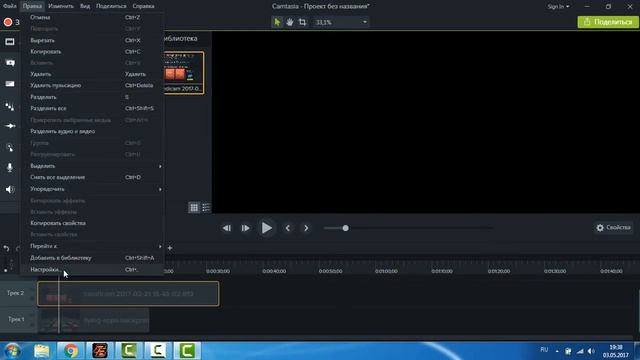Open the Voice Narration microphone icon

10,167
